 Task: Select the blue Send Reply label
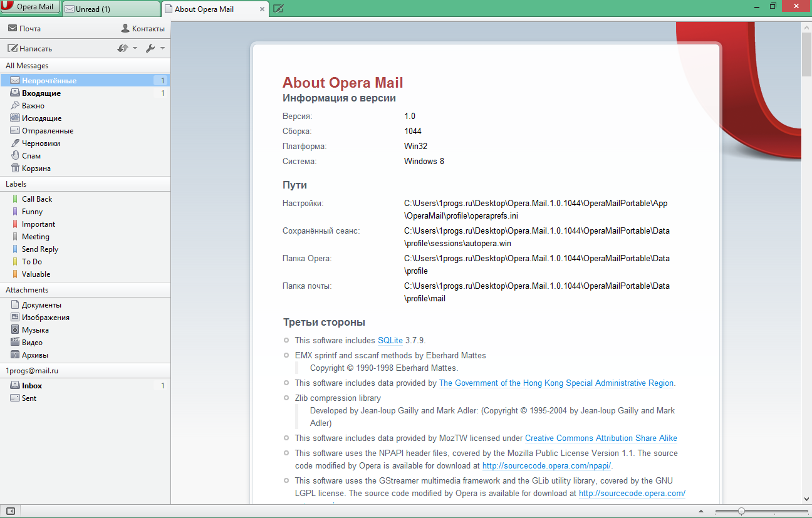pyautogui.click(x=85, y=249)
